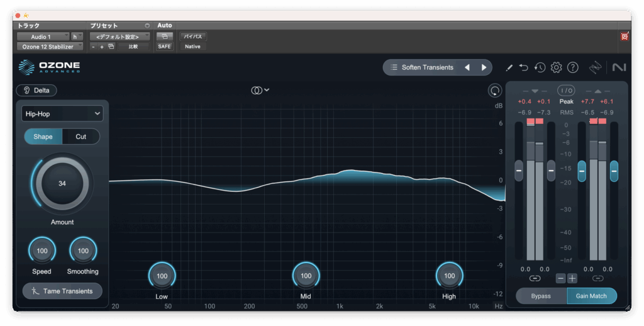This screenshot has width=644, height=326.
Task: Click the Bypass button in Ozone
Action: [x=541, y=296]
